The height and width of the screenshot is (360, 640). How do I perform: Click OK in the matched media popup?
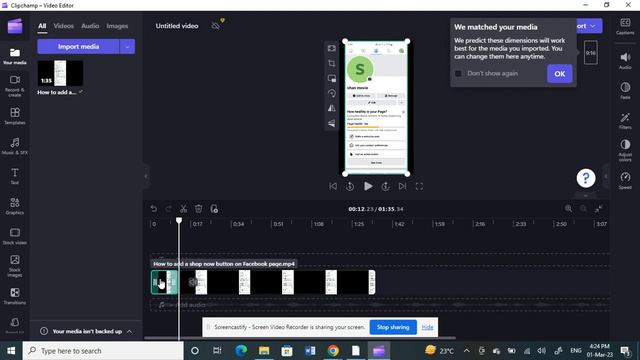(x=559, y=74)
